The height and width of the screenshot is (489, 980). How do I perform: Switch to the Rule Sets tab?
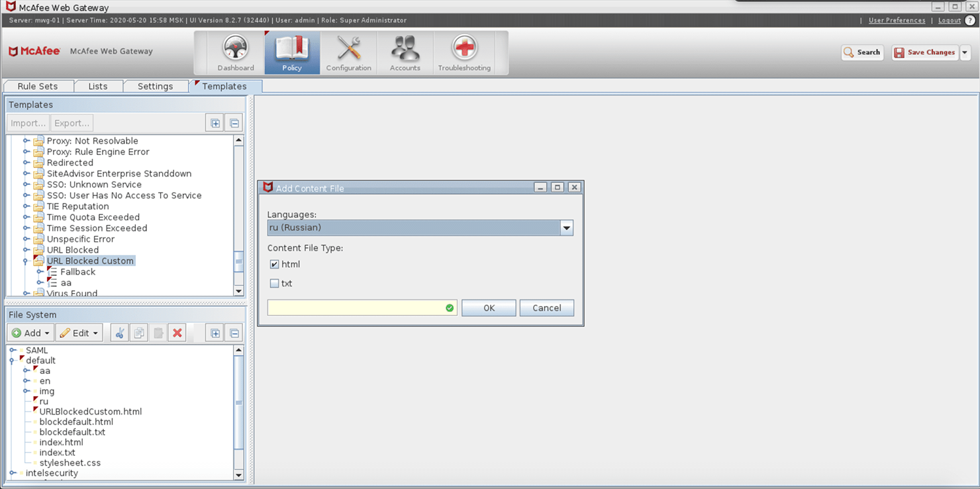pos(37,86)
